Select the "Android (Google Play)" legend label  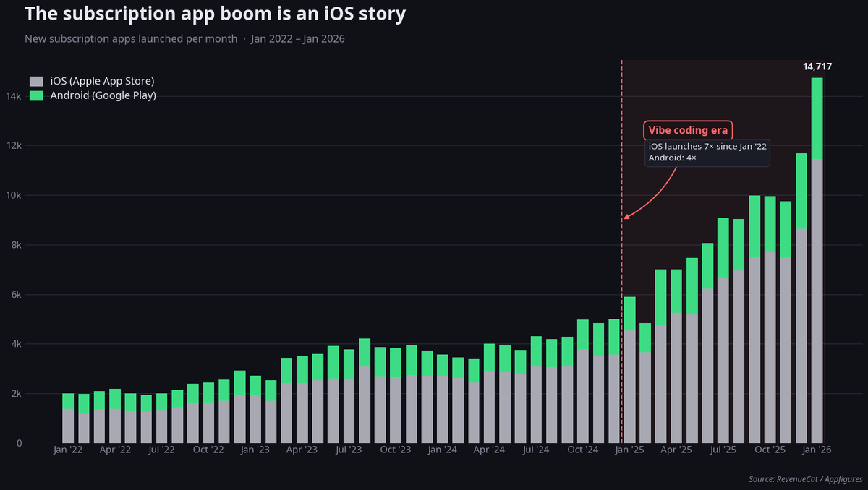click(103, 95)
